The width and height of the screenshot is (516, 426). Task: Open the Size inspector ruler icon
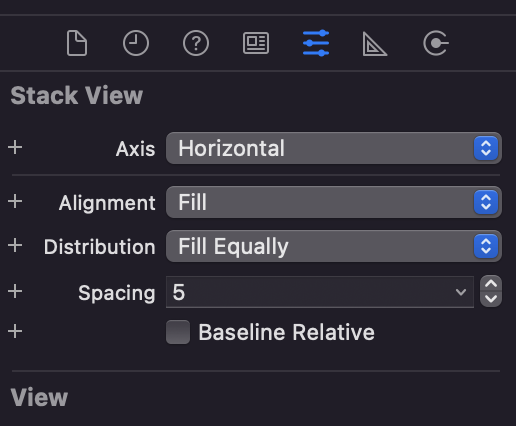click(375, 43)
